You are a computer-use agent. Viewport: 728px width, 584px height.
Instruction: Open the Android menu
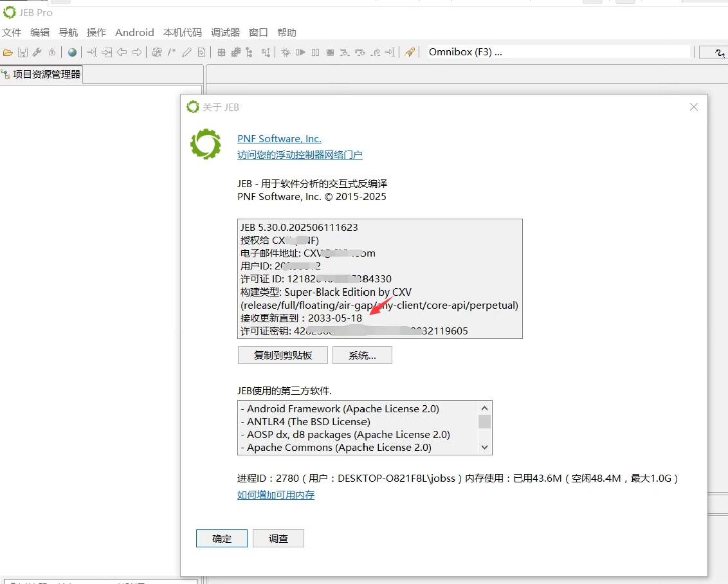coord(134,33)
